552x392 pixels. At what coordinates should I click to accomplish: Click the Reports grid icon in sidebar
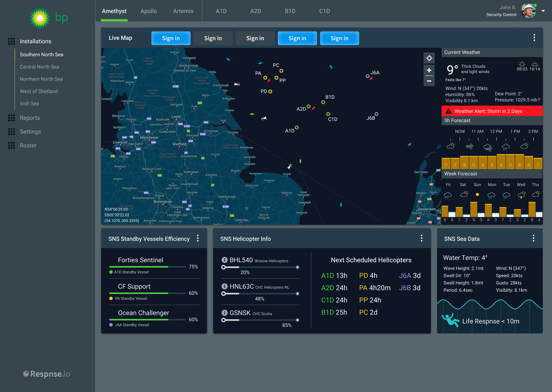[x=11, y=118]
